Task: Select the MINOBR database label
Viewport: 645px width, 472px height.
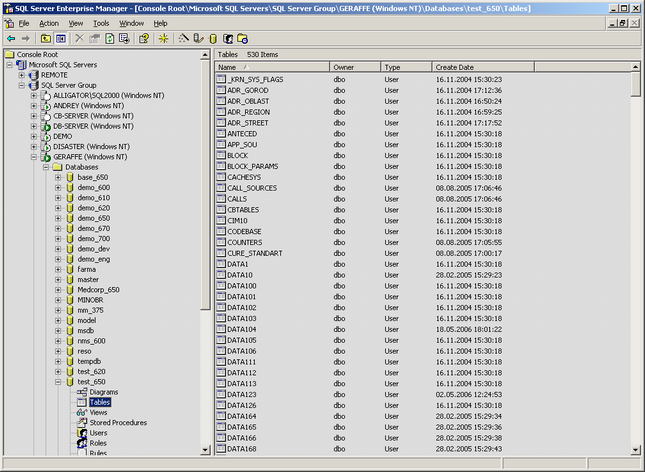Action: point(90,300)
